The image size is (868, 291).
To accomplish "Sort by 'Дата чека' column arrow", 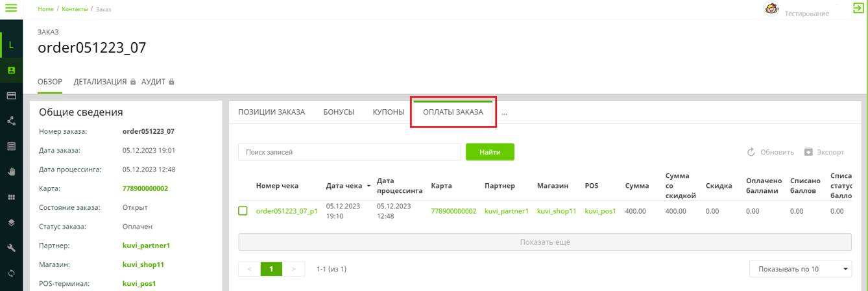I will [x=368, y=186].
